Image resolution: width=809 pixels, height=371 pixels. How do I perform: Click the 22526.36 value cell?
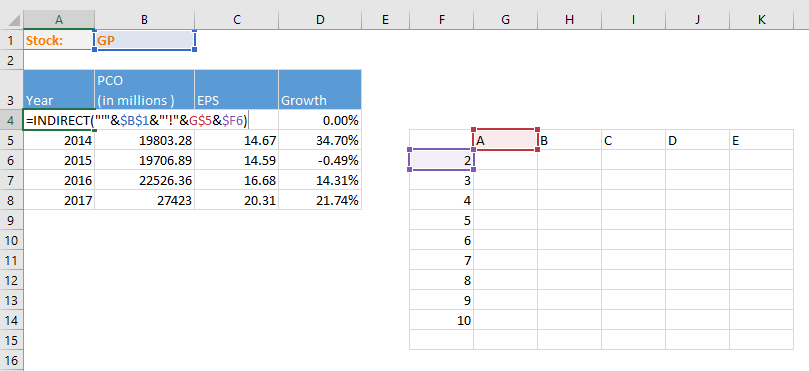[144, 181]
